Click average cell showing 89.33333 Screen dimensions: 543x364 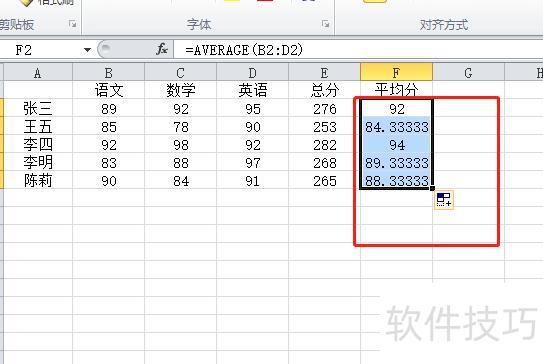pyautogui.click(x=397, y=163)
